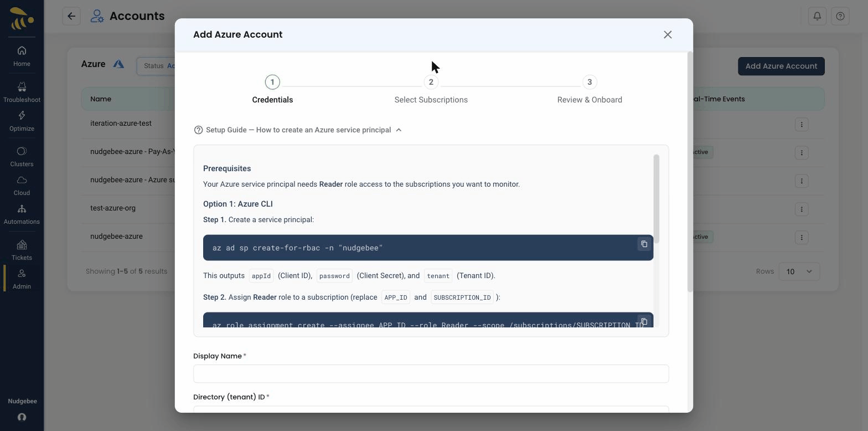Image resolution: width=868 pixels, height=431 pixels.
Task: Click the Option 1: Azure CLI heading
Action: (x=238, y=204)
